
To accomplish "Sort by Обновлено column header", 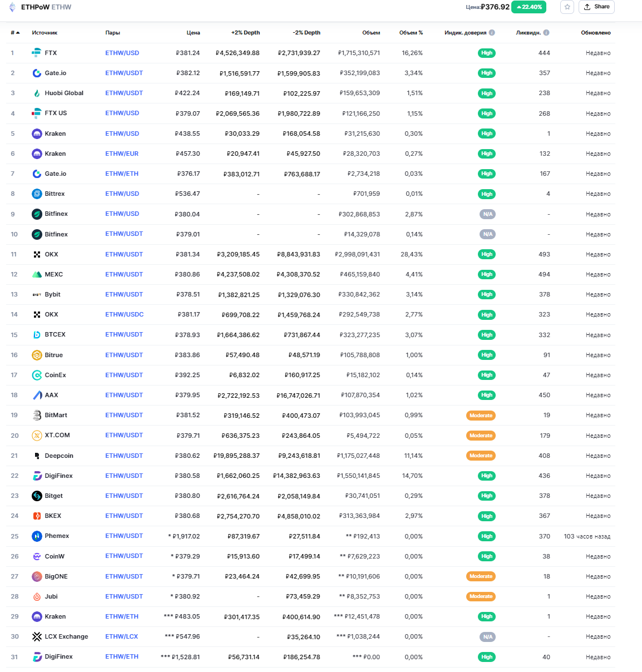I will pos(596,33).
